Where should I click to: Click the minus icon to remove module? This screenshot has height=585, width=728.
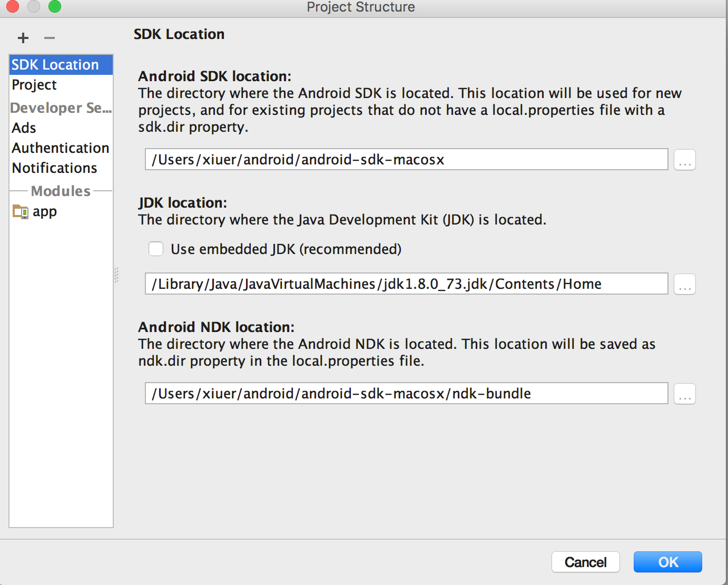50,38
